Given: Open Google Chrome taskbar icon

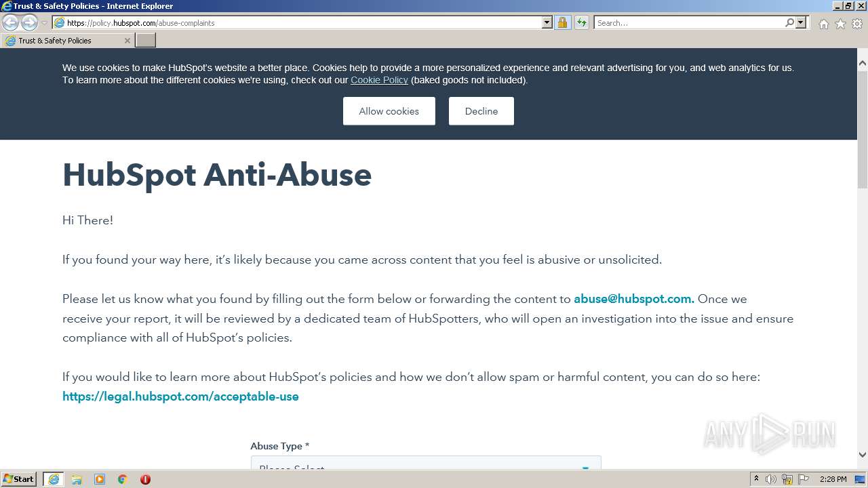Looking at the screenshot, I should pyautogui.click(x=122, y=479).
